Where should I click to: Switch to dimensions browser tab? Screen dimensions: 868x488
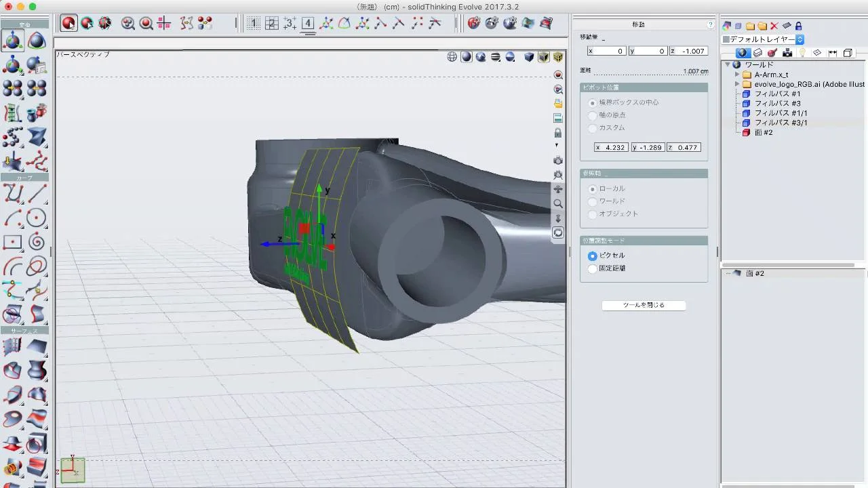pyautogui.click(x=832, y=53)
